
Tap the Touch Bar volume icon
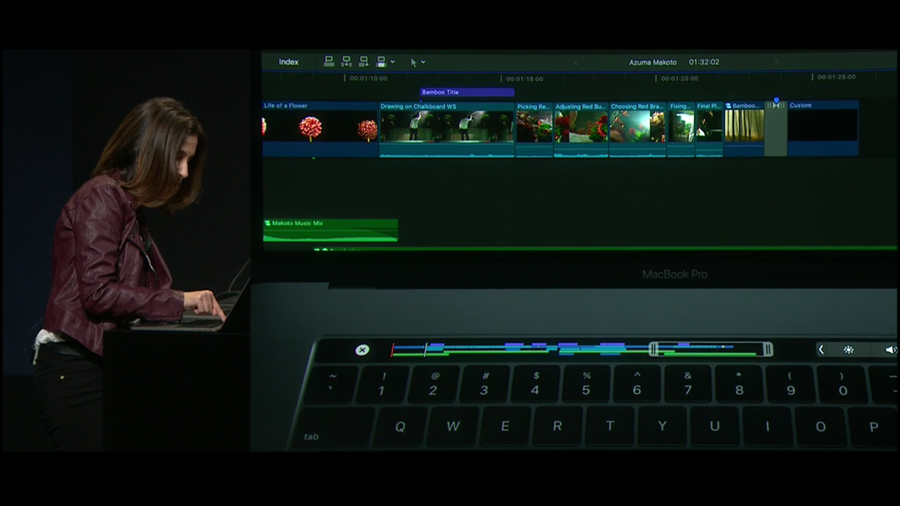click(x=890, y=349)
